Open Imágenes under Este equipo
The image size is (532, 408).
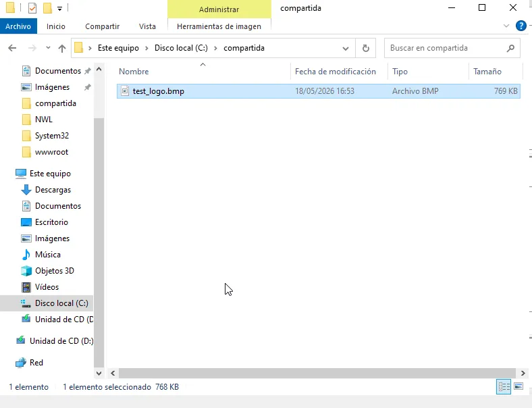tap(52, 238)
